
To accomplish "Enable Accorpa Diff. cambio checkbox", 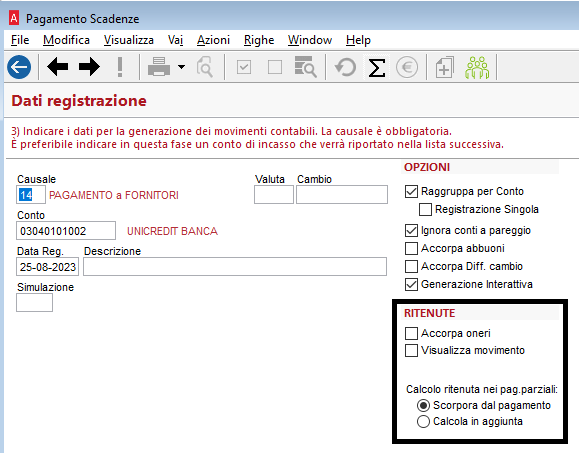I will (411, 266).
